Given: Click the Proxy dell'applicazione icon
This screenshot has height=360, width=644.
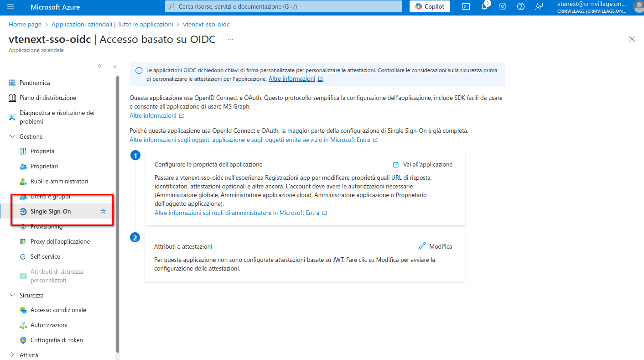Looking at the screenshot, I should click(23, 241).
